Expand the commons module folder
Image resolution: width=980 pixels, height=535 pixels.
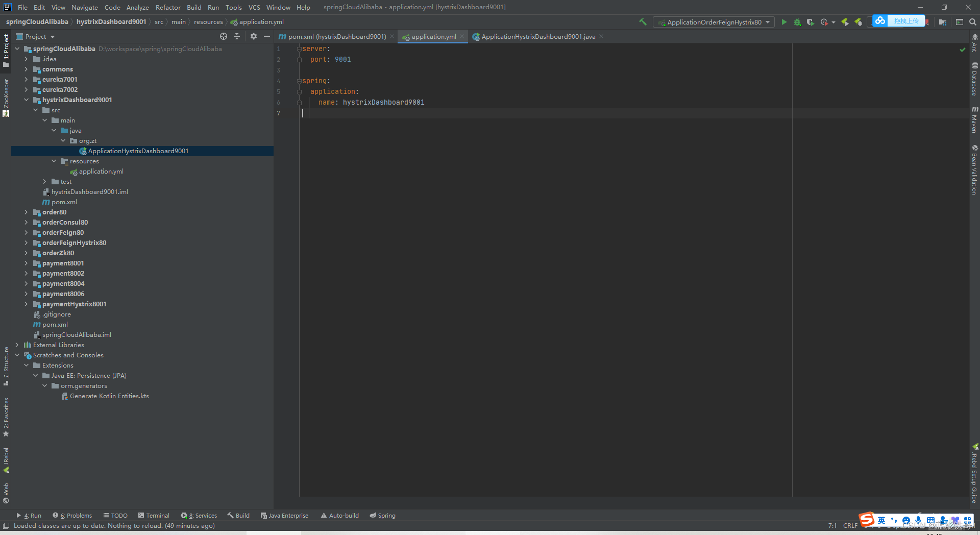click(x=26, y=69)
